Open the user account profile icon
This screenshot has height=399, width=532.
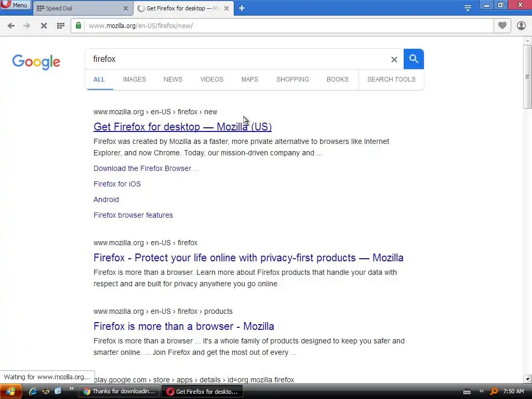tap(521, 25)
